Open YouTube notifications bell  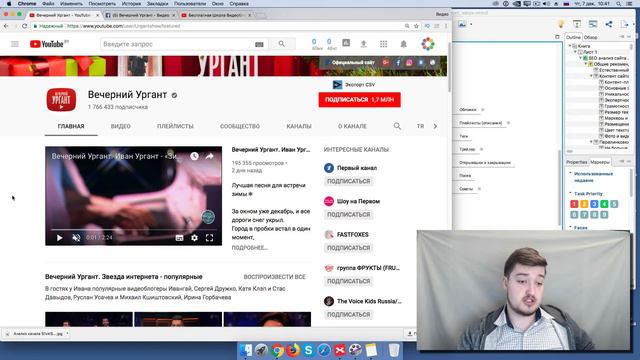(x=403, y=44)
